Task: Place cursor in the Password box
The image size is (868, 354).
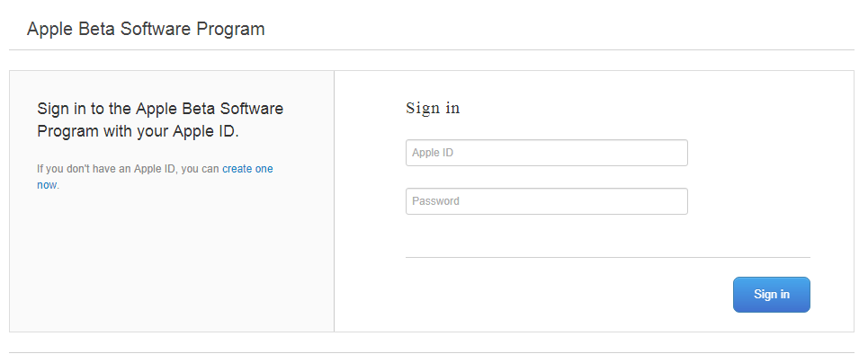Action: [x=546, y=201]
